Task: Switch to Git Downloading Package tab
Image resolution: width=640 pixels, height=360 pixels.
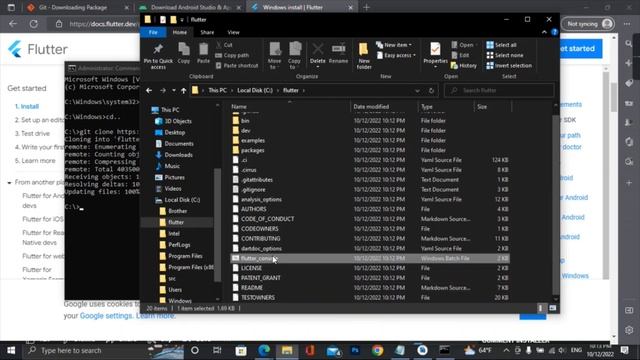Action: click(78, 7)
